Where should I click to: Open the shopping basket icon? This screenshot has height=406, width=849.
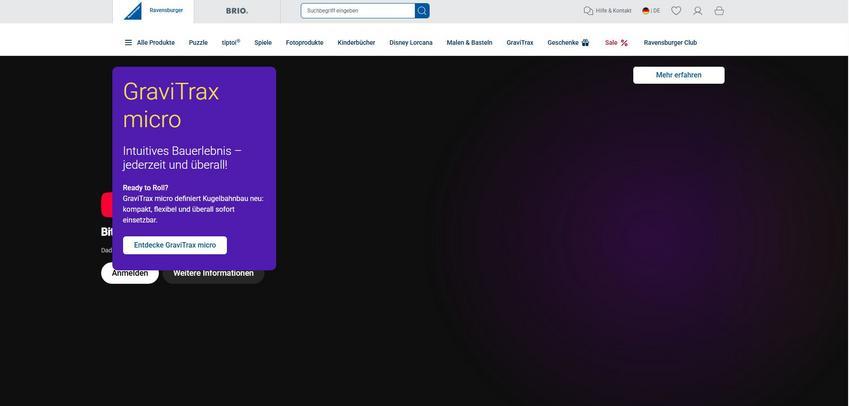tap(719, 11)
